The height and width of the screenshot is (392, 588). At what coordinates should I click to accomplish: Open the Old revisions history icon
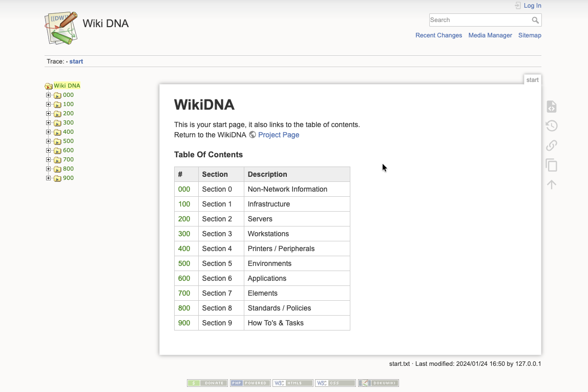pos(551,126)
